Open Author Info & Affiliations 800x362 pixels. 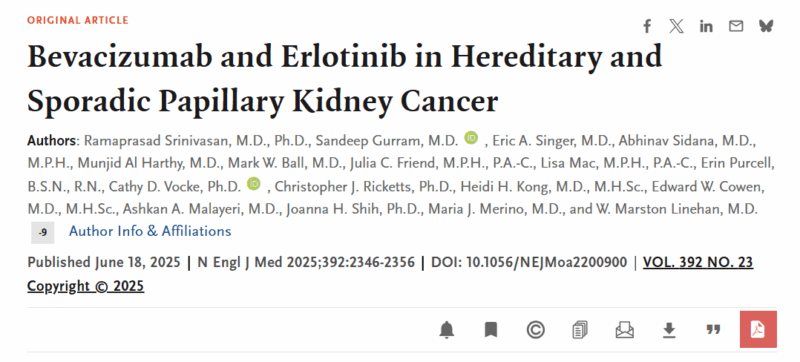[x=150, y=231]
